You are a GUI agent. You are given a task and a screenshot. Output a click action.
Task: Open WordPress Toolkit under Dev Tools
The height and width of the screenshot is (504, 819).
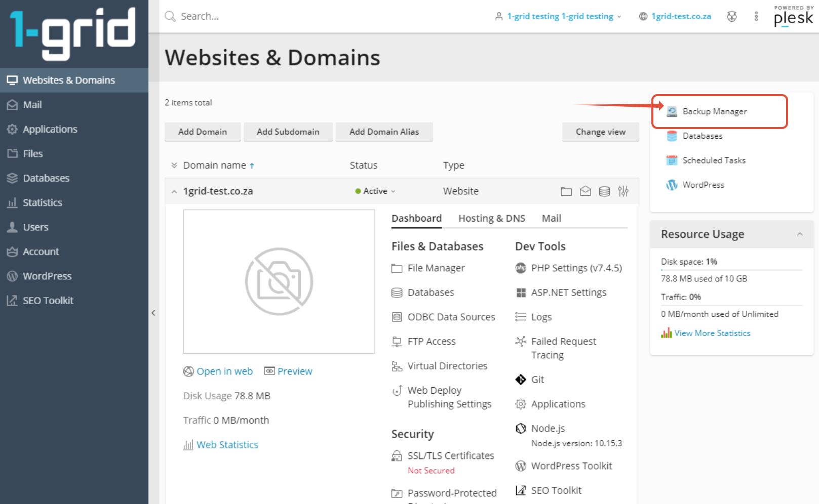(x=563, y=466)
